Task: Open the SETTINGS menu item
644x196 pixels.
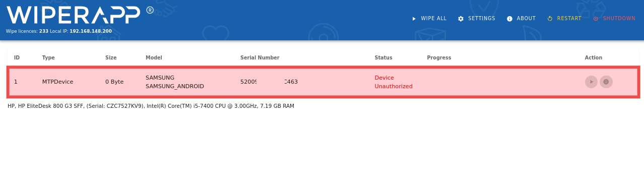Action: 482,19
